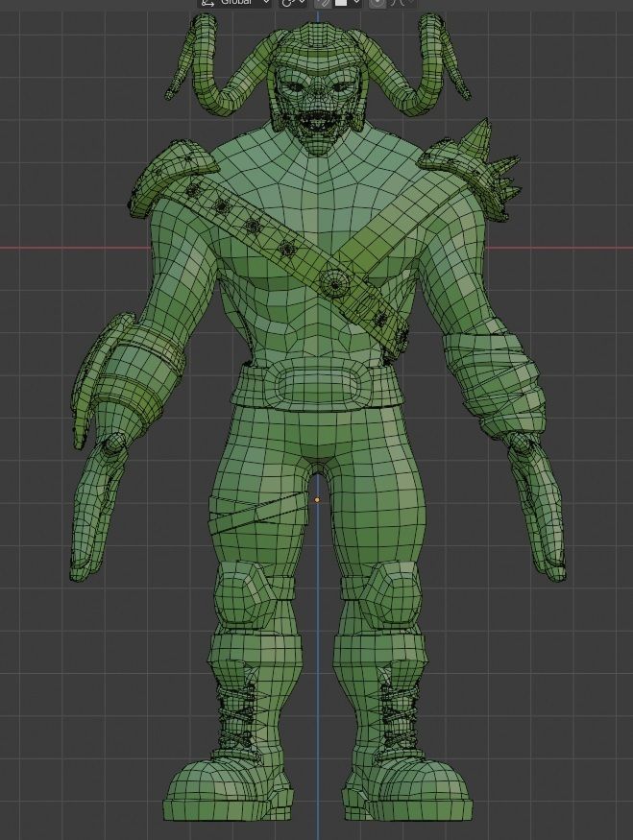
Task: Toggle proportional editing
Action: pos(377,3)
